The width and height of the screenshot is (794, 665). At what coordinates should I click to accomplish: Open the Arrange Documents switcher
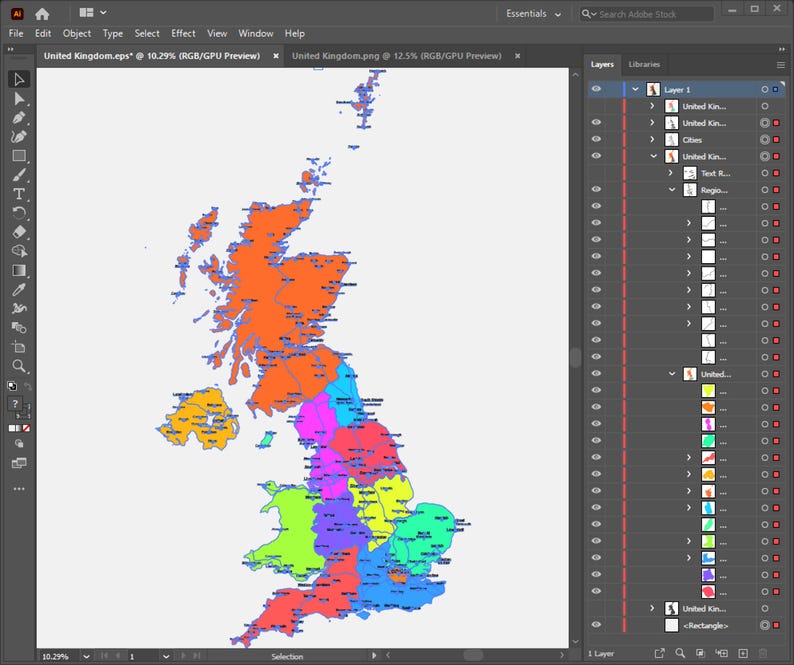pos(93,13)
